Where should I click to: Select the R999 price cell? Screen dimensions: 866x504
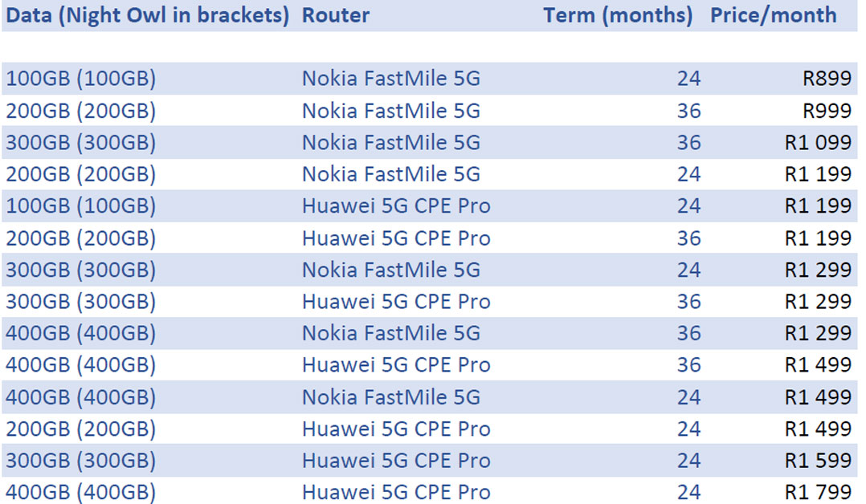point(826,111)
